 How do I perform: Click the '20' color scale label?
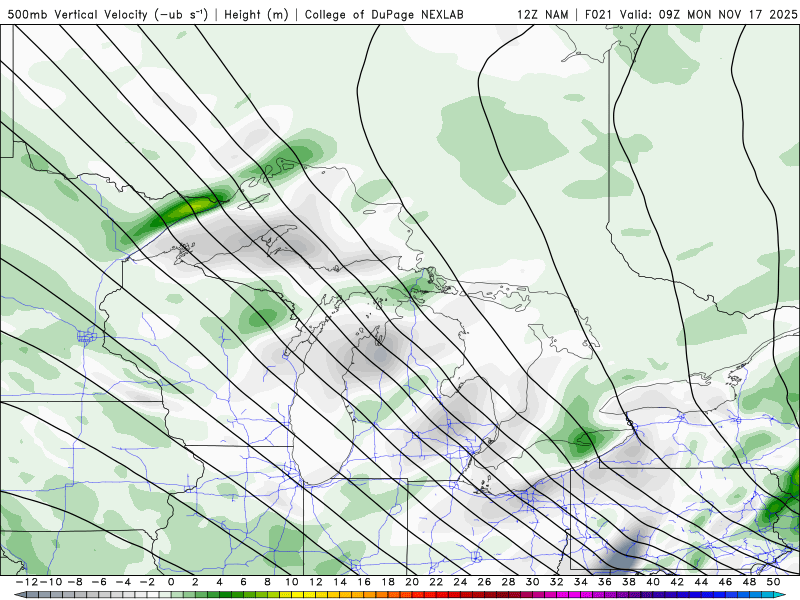(412, 582)
